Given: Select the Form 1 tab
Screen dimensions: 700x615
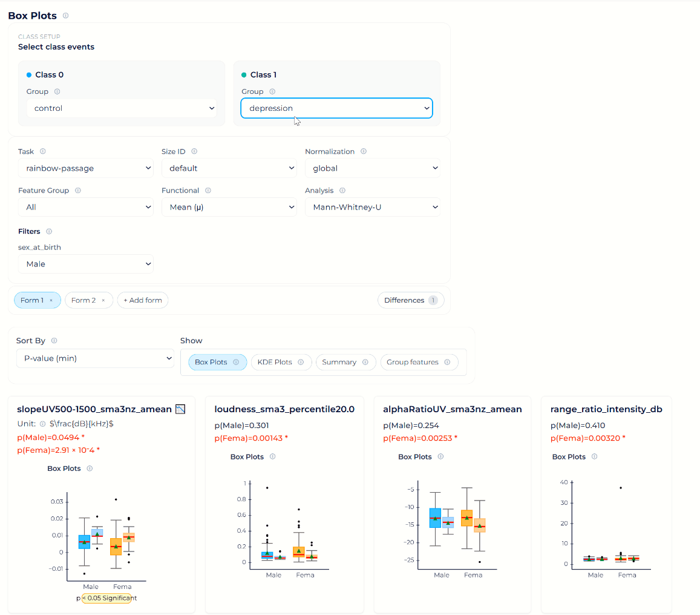Looking at the screenshot, I should click(33, 300).
